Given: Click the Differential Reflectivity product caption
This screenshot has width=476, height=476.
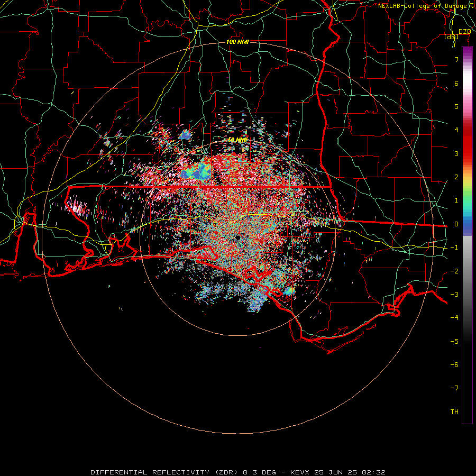Looking at the screenshot, I should pyautogui.click(x=237, y=472).
